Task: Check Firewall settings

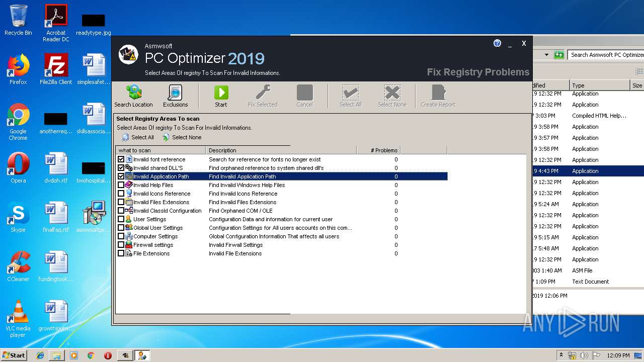Action: [121, 245]
